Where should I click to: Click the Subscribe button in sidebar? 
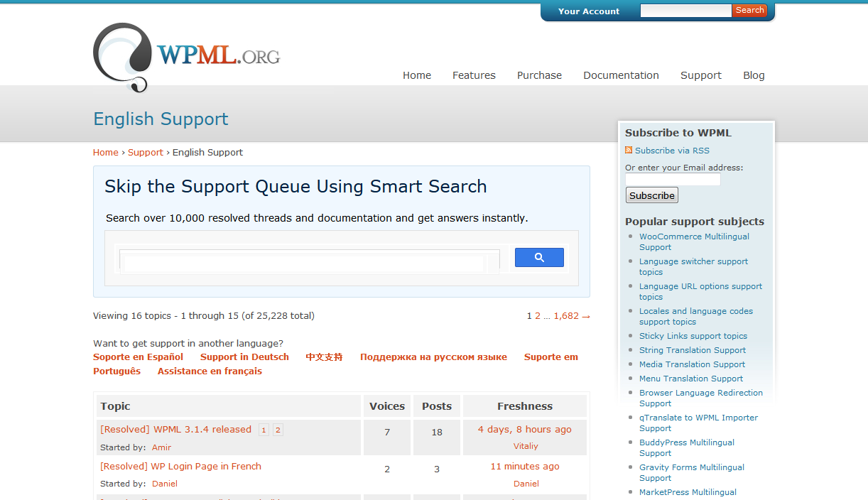(x=651, y=195)
